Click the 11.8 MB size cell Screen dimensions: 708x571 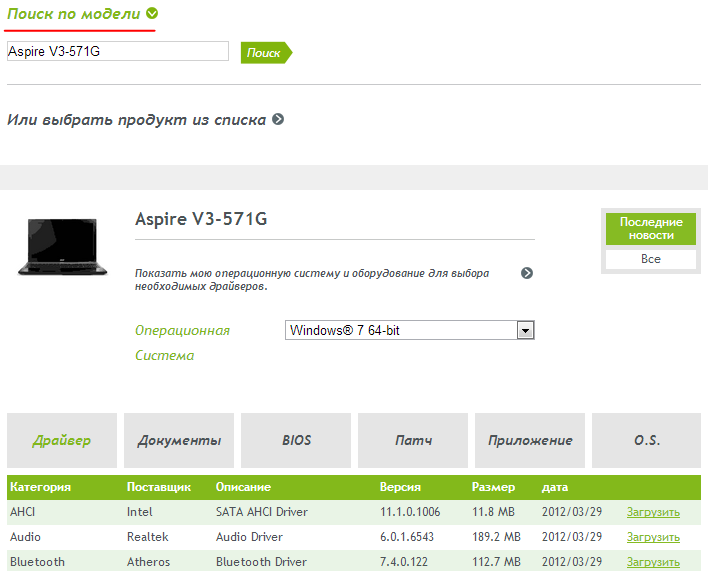(493, 512)
